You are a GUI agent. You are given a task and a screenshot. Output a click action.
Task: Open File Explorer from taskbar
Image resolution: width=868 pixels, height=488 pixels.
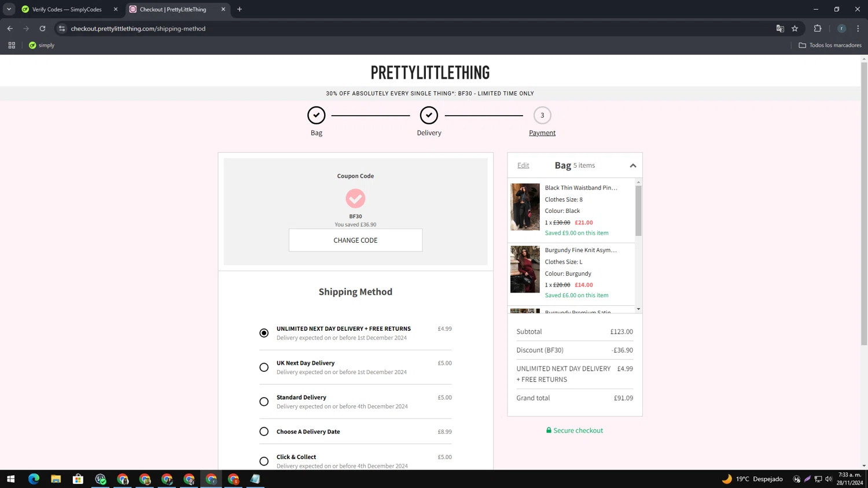tap(56, 479)
